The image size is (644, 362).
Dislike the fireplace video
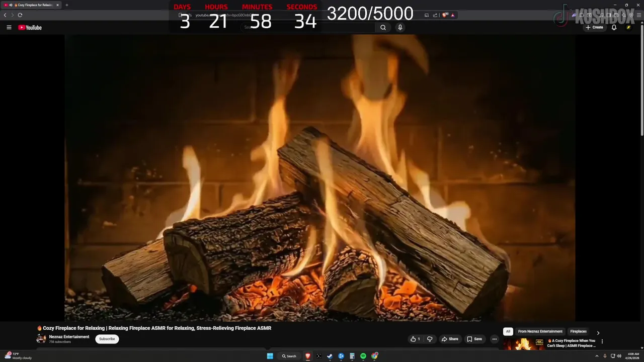(x=430, y=339)
